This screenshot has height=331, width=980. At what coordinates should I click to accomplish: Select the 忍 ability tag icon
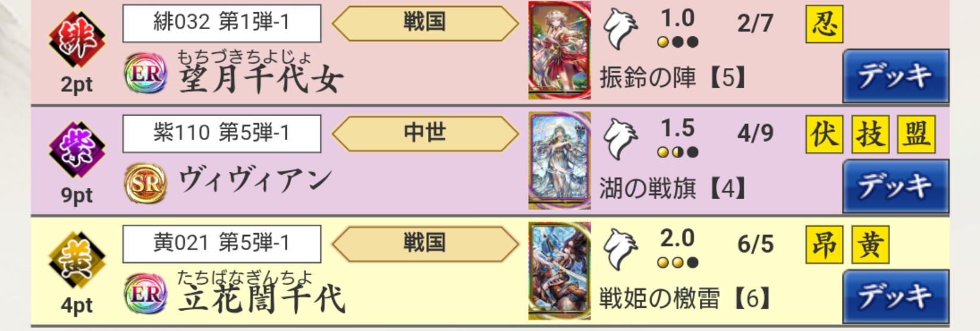click(824, 24)
